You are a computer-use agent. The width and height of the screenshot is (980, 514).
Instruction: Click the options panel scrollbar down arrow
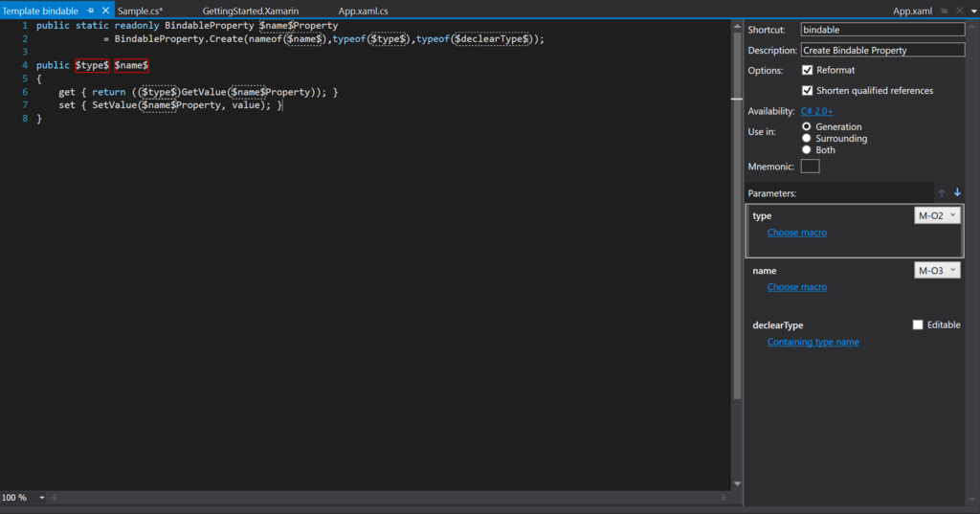(x=972, y=500)
